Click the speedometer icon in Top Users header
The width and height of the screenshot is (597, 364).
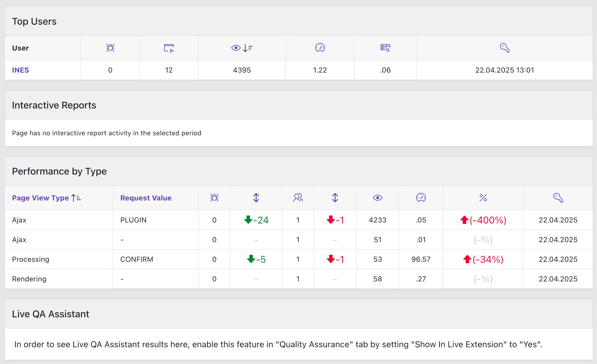[x=320, y=48]
